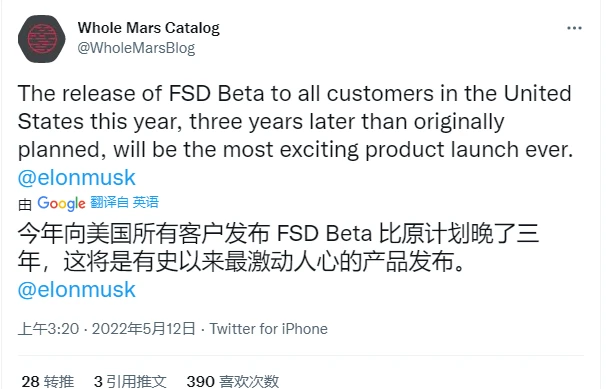Click the 英语 source language label
This screenshot has width=606, height=389.
(x=145, y=202)
